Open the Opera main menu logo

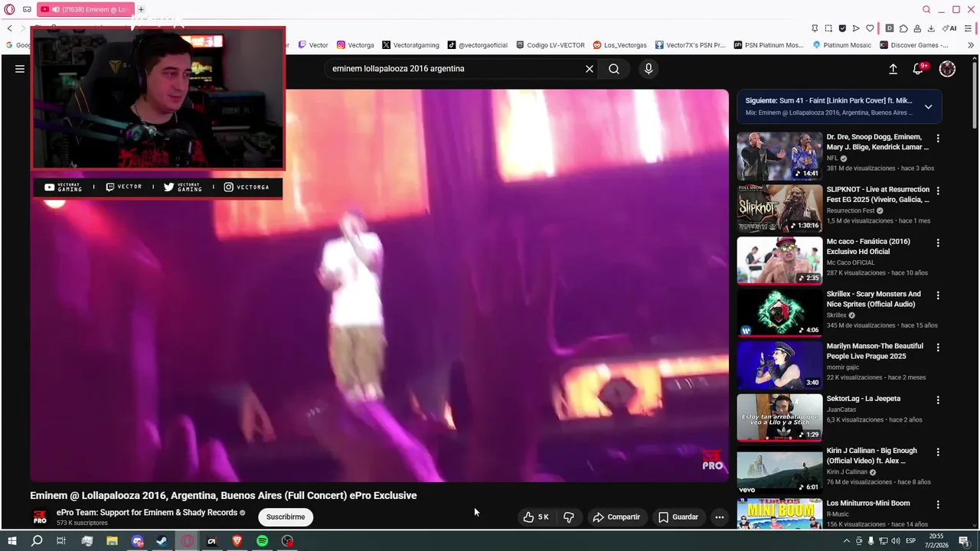click(x=9, y=9)
